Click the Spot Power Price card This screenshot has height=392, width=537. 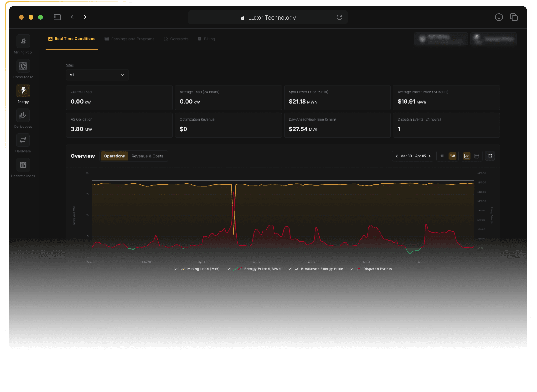pyautogui.click(x=337, y=98)
